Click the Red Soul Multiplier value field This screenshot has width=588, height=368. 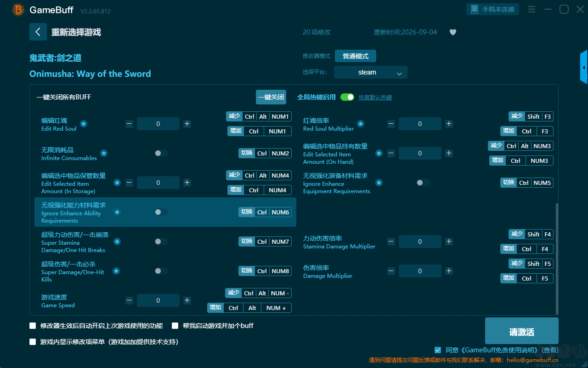pos(420,124)
